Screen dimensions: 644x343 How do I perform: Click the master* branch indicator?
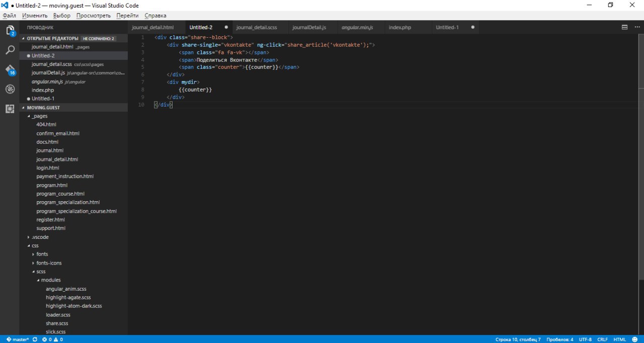[x=18, y=339]
